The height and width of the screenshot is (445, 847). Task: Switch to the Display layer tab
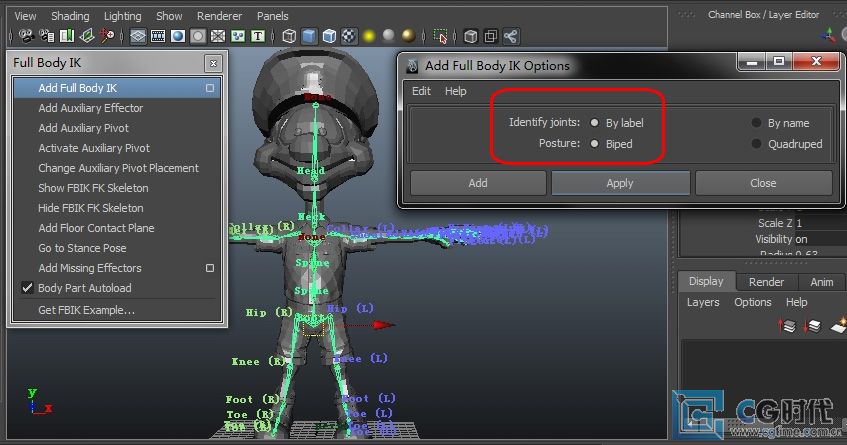point(706,281)
